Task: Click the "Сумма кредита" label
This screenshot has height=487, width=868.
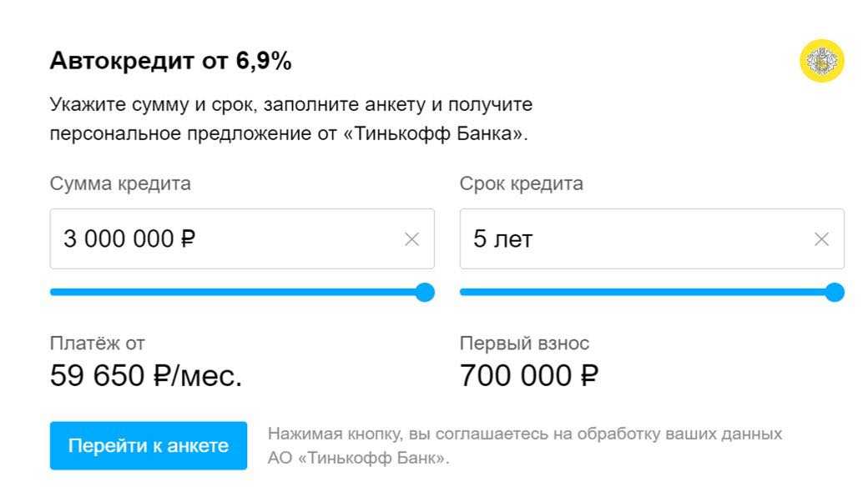Action: pos(120,184)
